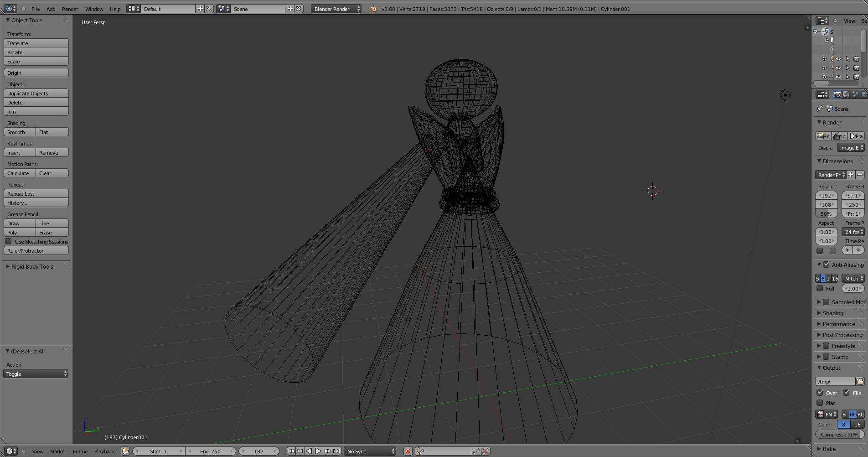Viewport: 868px width, 457px height.
Task: Jump to previous keyframe
Action: 300,451
